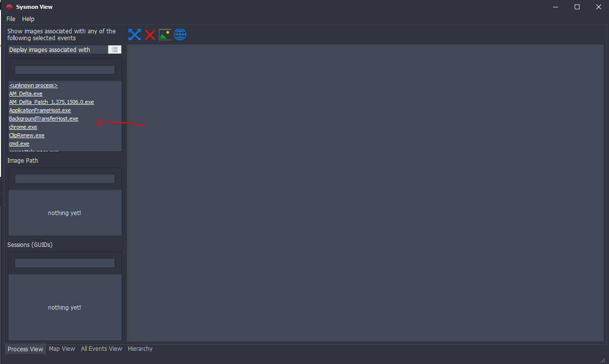The height and width of the screenshot is (364, 609).
Task: Click the blue fit-to-view arrows icon
Action: point(134,34)
